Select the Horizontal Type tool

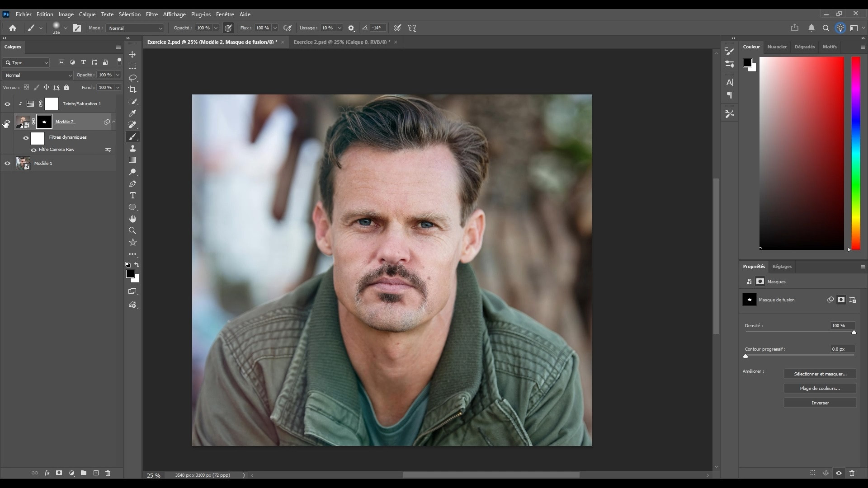pos(132,195)
